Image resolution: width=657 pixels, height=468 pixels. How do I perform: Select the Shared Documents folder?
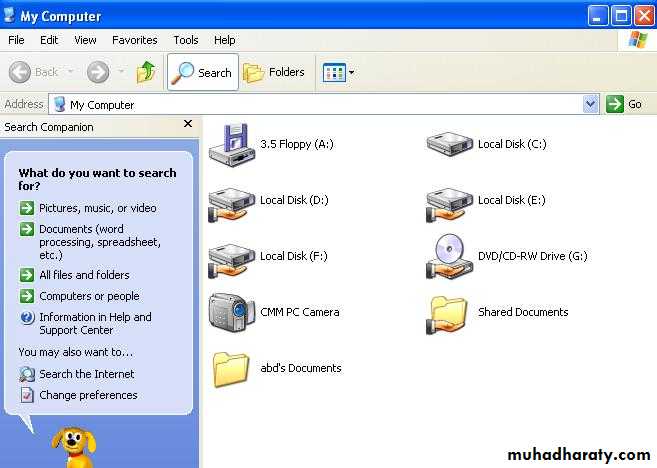click(449, 312)
